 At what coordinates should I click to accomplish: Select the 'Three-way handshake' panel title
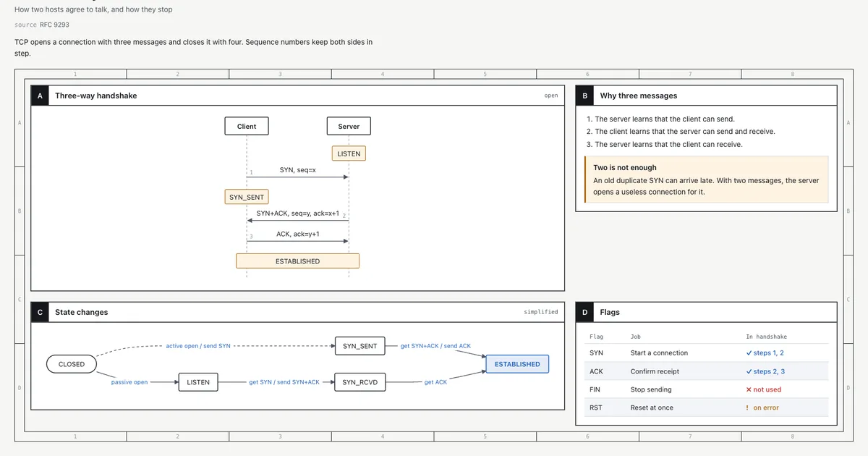(95, 96)
